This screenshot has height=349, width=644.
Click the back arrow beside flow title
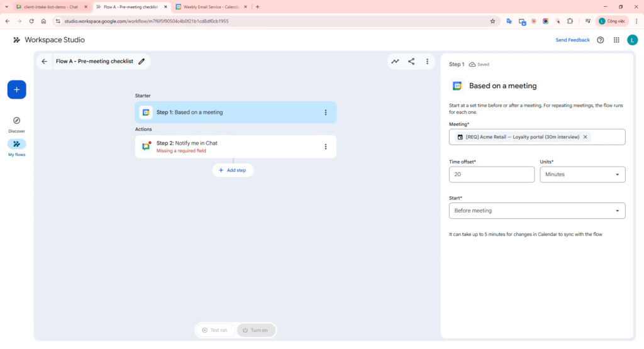(44, 62)
